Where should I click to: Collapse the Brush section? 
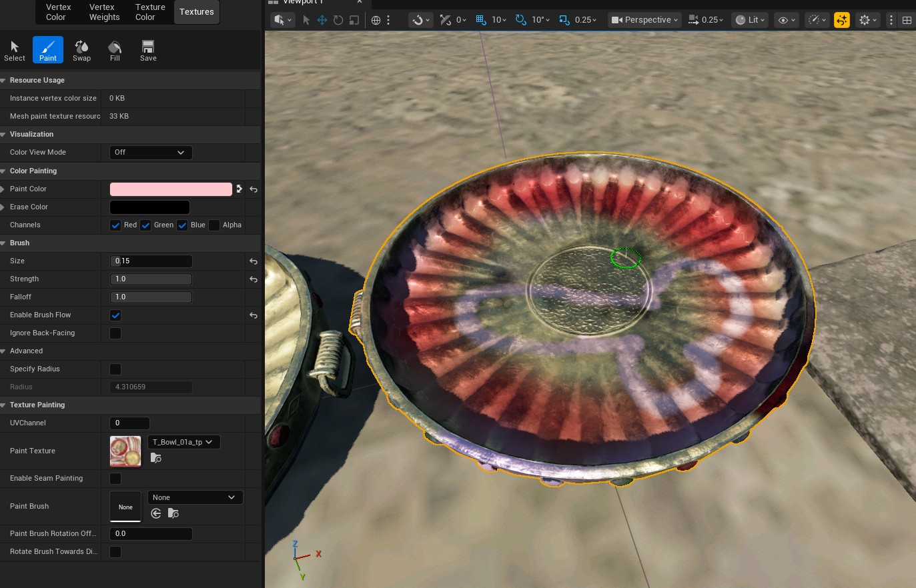tap(3, 243)
